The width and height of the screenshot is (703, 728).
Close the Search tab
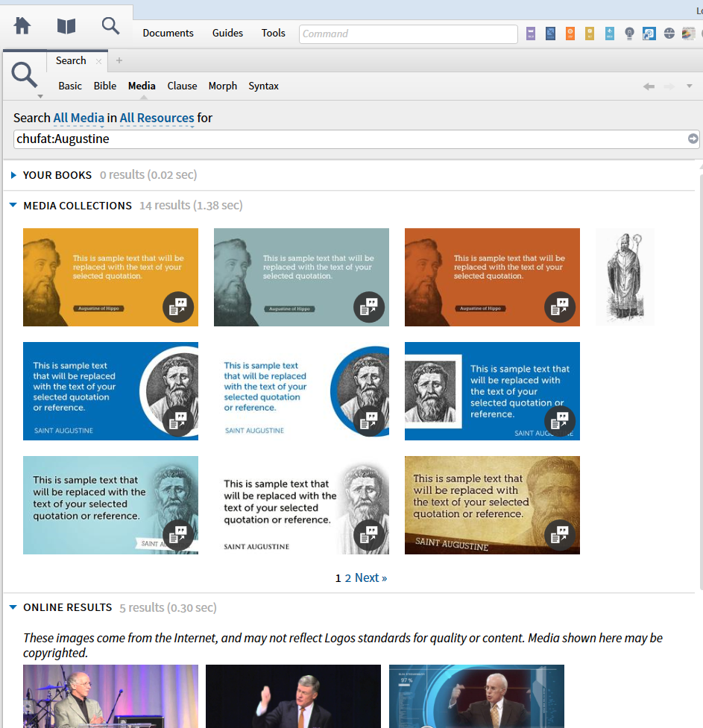(x=98, y=61)
